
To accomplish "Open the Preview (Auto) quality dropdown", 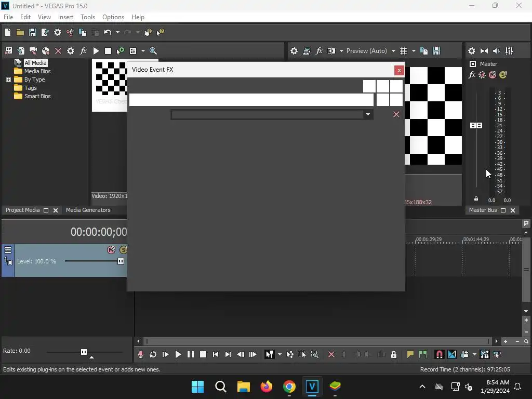I will coord(393,51).
